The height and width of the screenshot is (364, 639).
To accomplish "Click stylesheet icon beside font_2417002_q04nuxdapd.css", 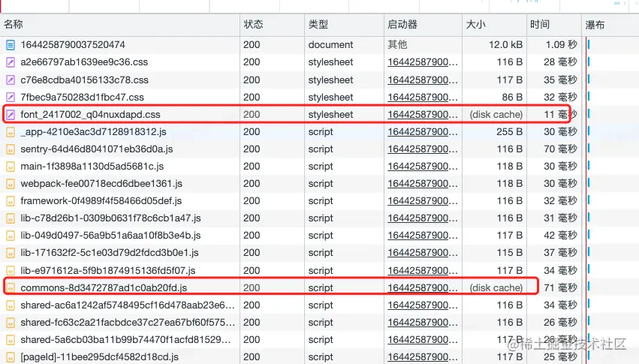I will [11, 114].
